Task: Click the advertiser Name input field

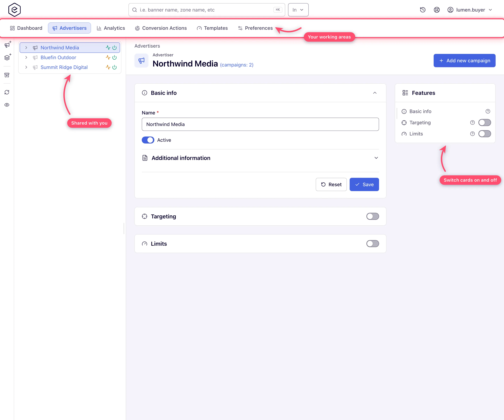Action: [x=260, y=124]
